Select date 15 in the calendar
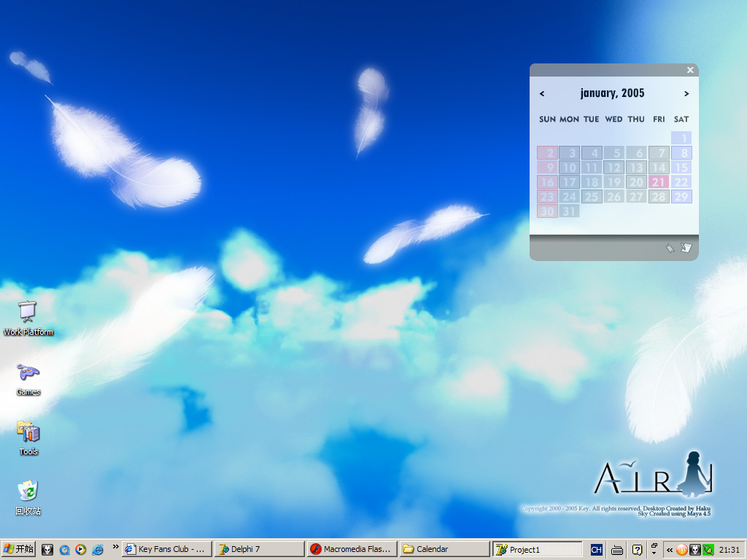 click(x=681, y=168)
